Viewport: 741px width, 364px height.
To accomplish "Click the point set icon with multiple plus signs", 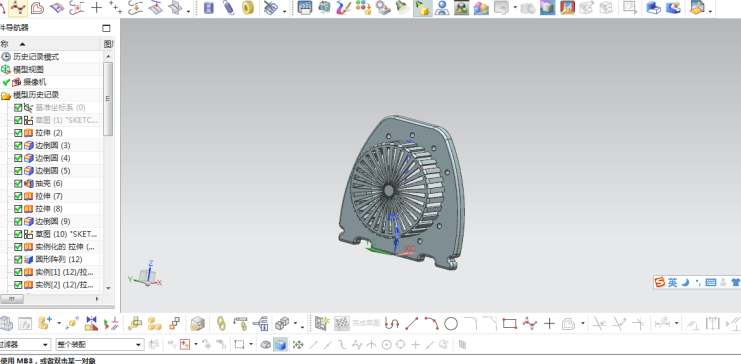I will click(x=115, y=8).
